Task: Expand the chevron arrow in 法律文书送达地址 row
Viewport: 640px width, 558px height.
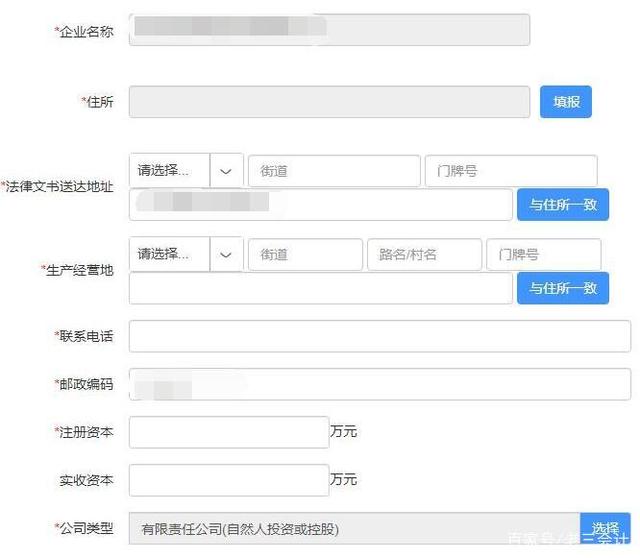Action: (227, 171)
